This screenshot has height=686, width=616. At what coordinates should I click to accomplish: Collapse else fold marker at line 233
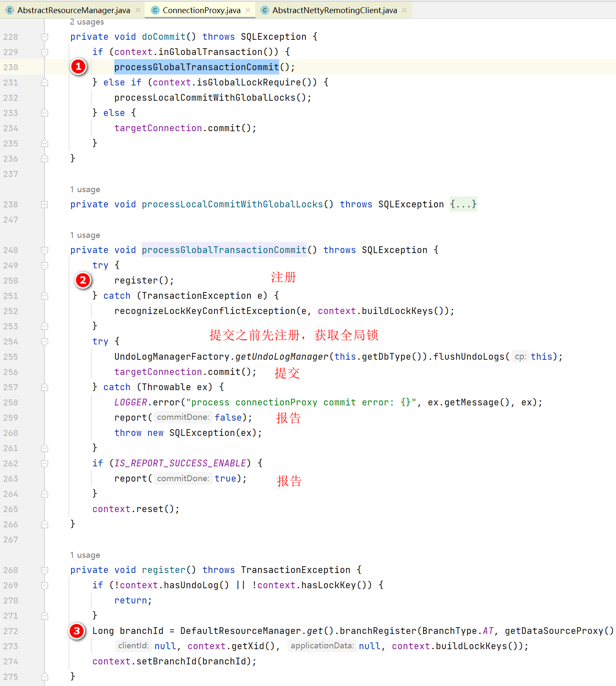[x=44, y=113]
